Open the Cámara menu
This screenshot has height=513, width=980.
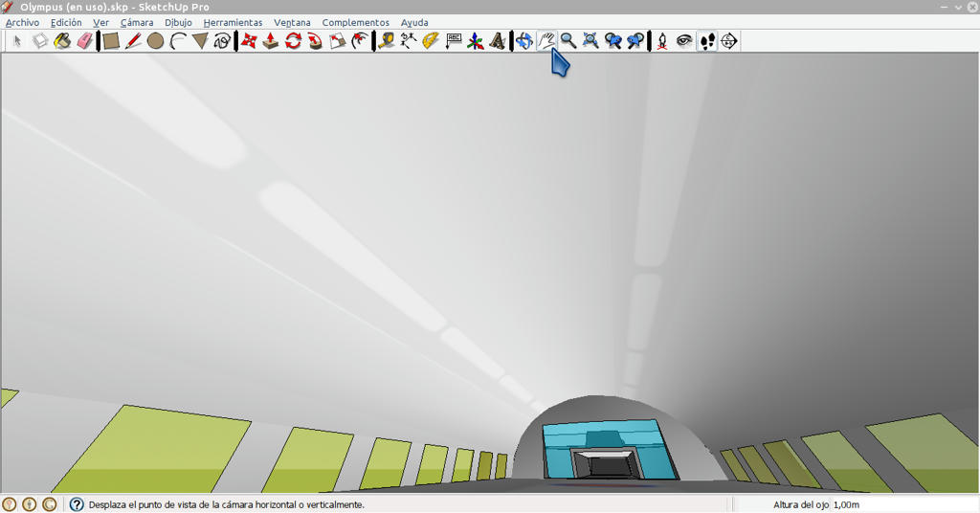(x=137, y=23)
